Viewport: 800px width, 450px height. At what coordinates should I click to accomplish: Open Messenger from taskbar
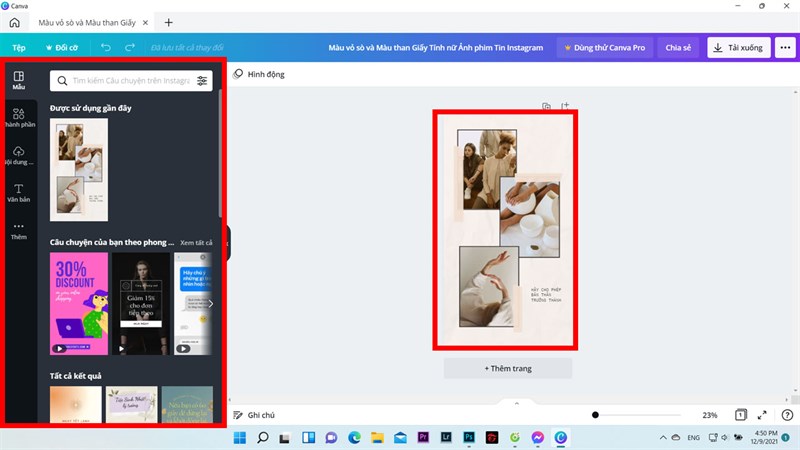[x=537, y=437]
